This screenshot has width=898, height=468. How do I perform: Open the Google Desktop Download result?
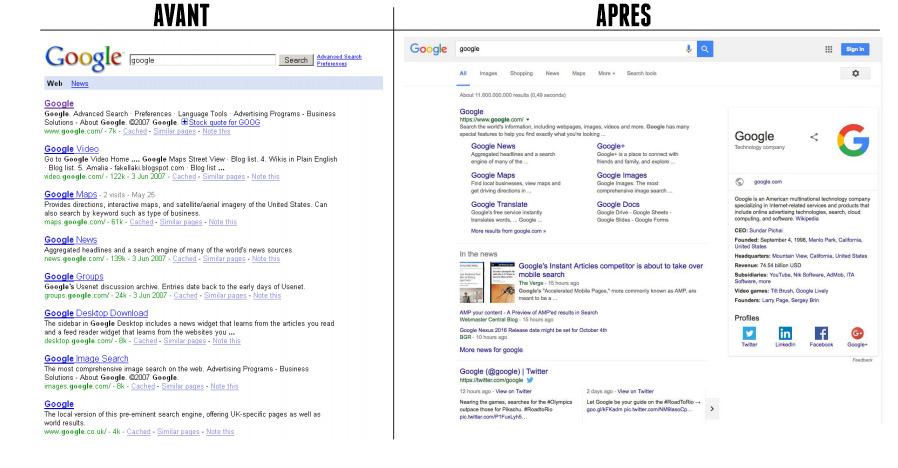pyautogui.click(x=96, y=313)
